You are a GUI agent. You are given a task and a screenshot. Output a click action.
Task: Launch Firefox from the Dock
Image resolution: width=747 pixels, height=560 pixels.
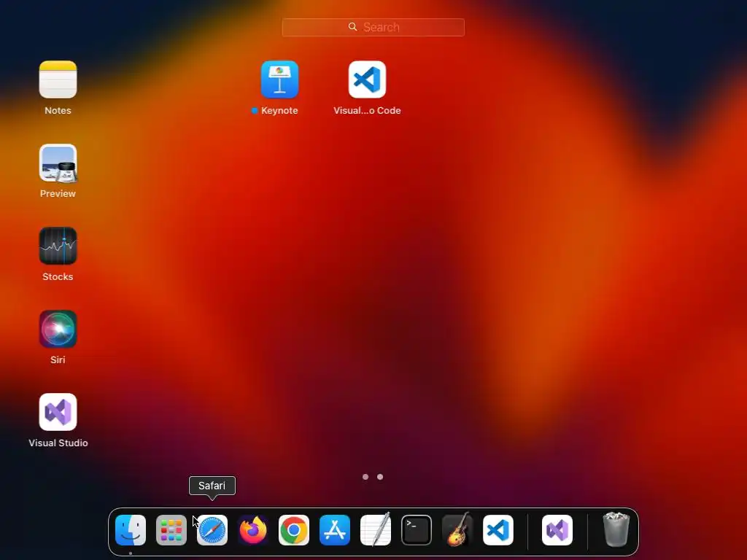(253, 530)
